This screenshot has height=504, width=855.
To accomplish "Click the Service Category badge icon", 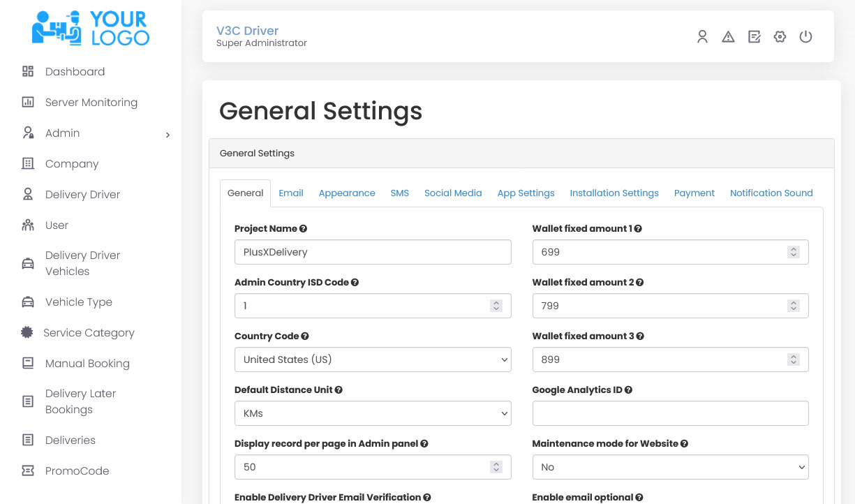I will [x=27, y=332].
